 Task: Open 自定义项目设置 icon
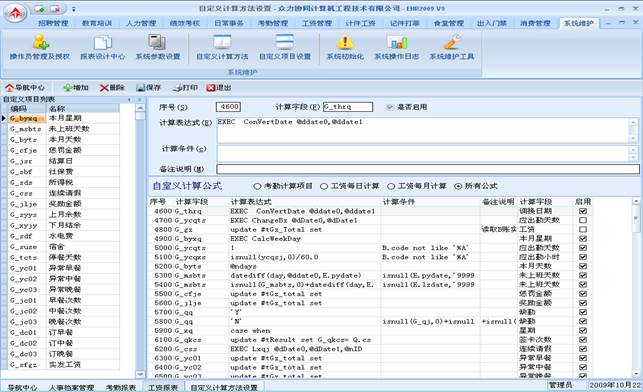tap(285, 48)
